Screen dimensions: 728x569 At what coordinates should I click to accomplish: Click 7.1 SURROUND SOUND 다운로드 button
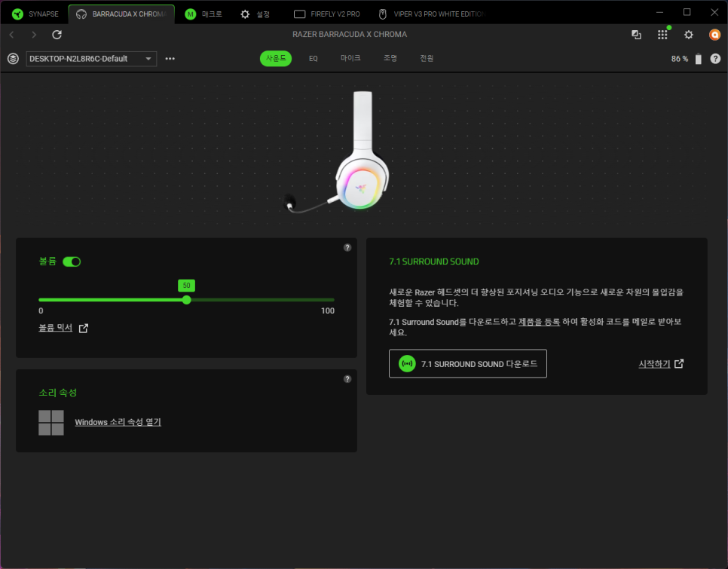[468, 364]
